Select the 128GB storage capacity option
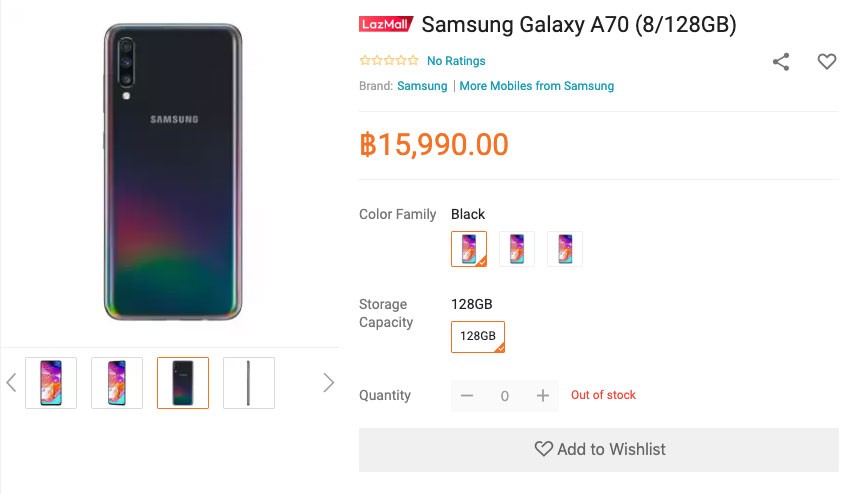856x494 pixels. pyautogui.click(x=478, y=337)
